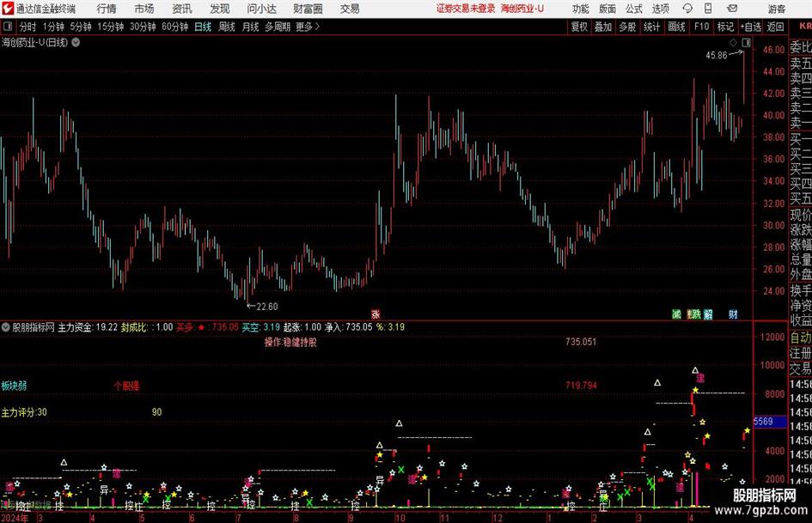Click the 股朋指标网 indicator name
The height and width of the screenshot is (523, 812).
point(34,327)
